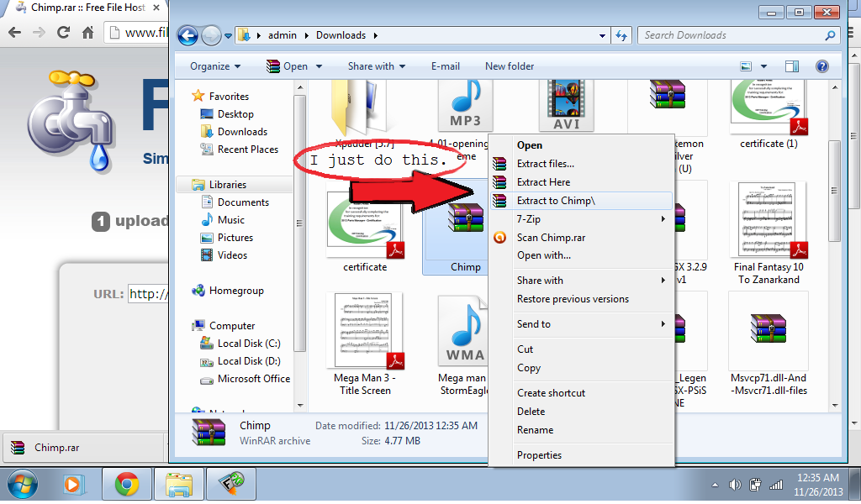861x504 pixels.
Task: Choose Delete in the context menu
Action: point(582,412)
